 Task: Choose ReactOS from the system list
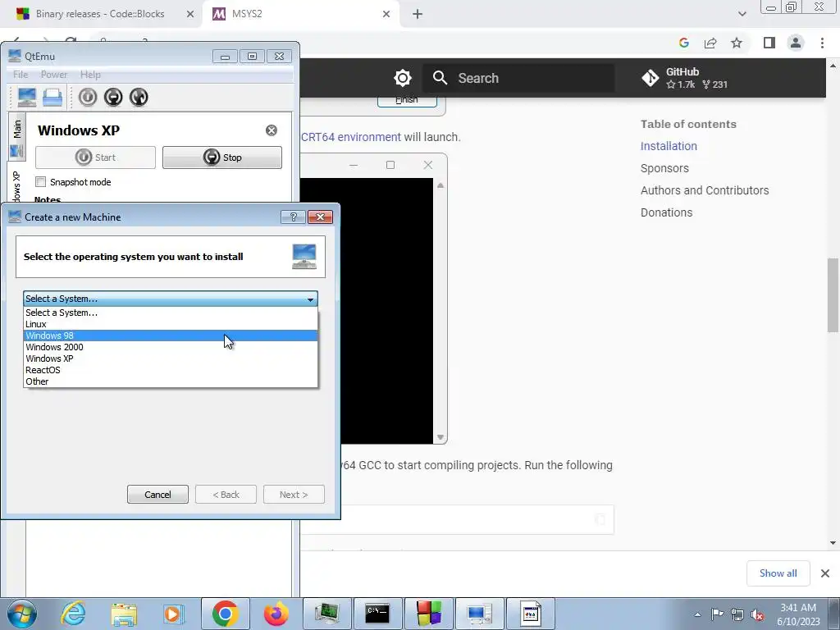click(171, 370)
